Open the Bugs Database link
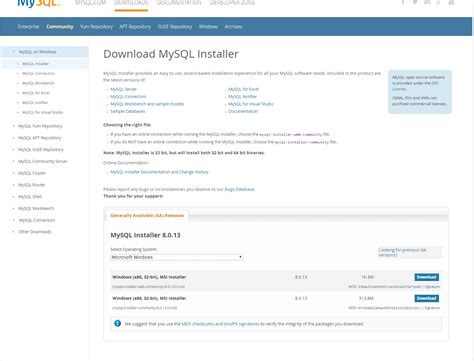Screen dimensions: 474x361 point(239,189)
